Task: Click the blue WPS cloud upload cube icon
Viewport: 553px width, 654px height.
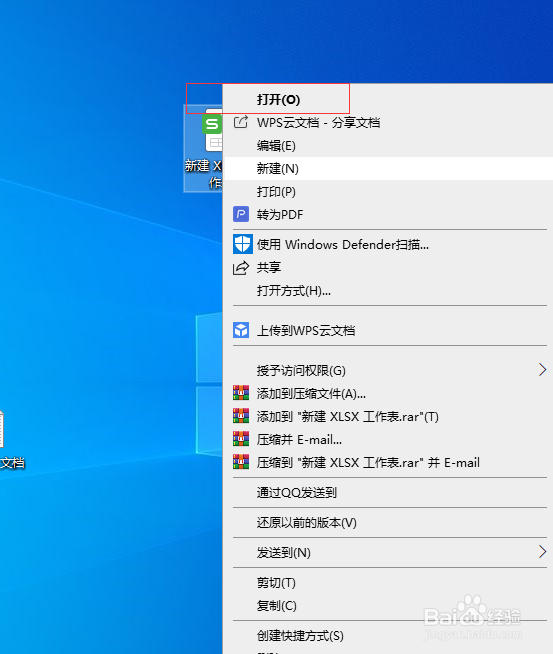Action: pyautogui.click(x=241, y=330)
